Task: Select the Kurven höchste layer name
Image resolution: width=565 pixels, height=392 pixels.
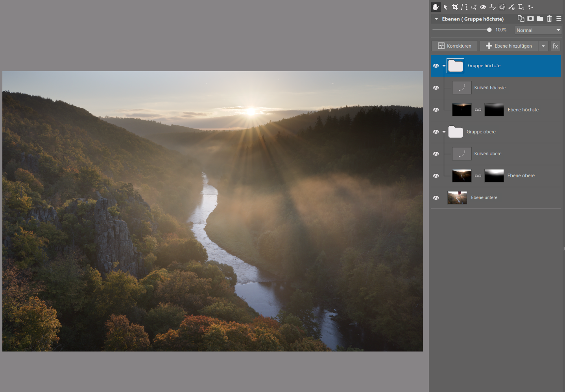Action: pos(490,88)
